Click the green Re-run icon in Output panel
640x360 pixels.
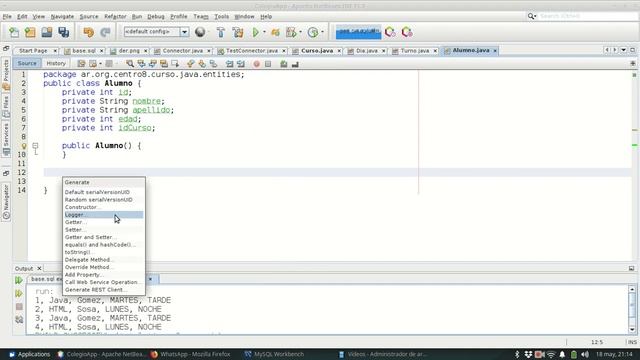coord(19,280)
